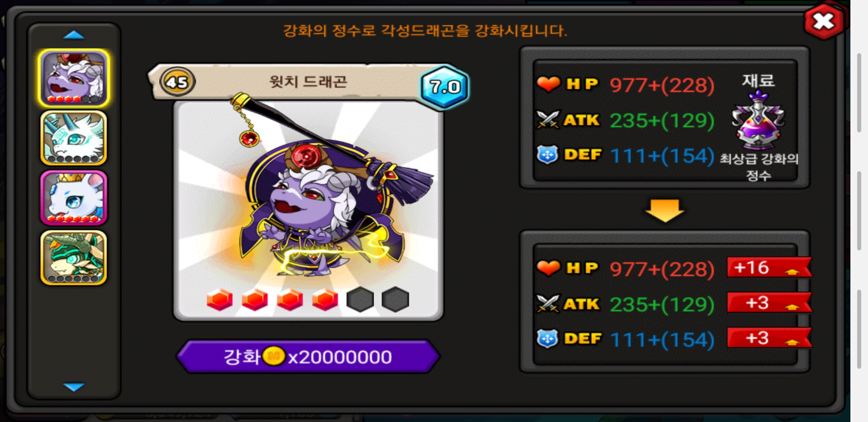Click the first red enhancement gem
The width and height of the screenshot is (868, 422).
(219, 300)
